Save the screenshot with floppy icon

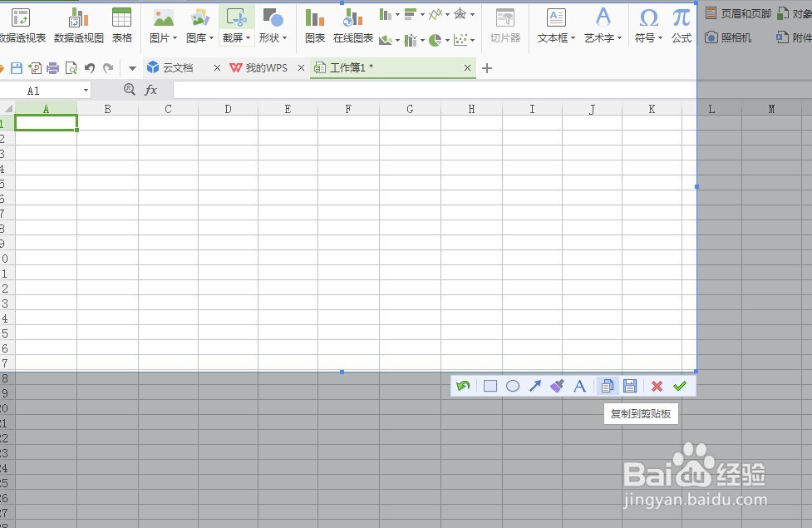[630, 386]
